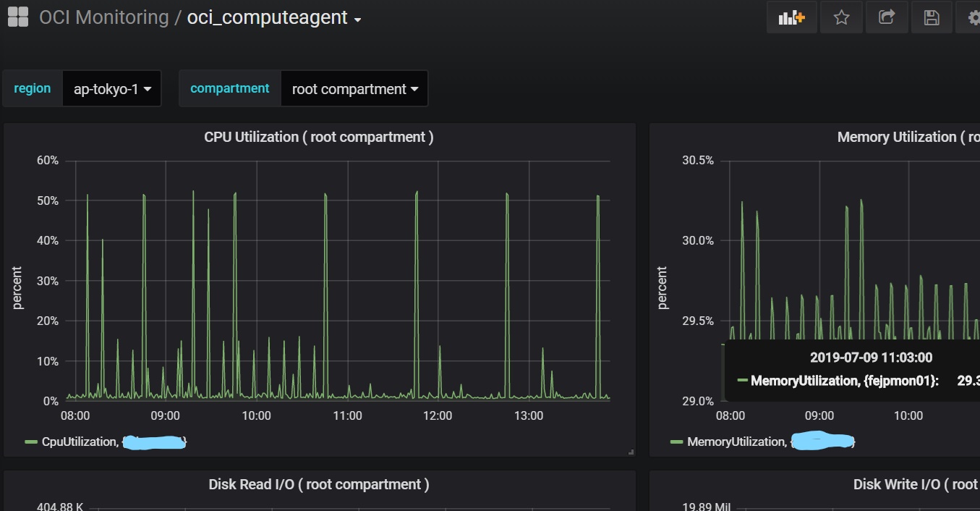This screenshot has height=511, width=980.
Task: Click the 404.88 K axis label
Action: tap(60, 506)
